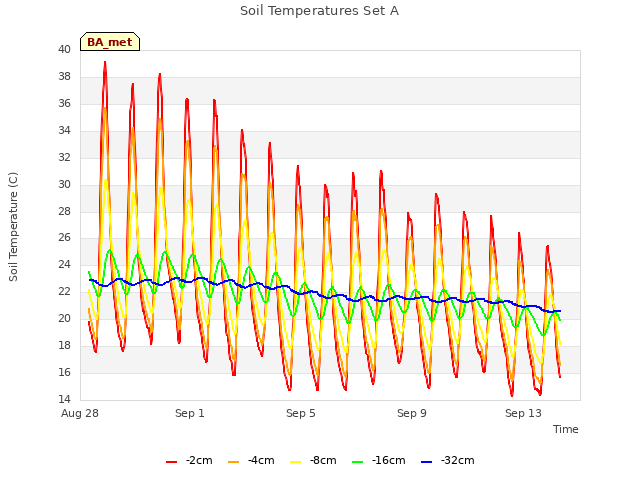Viewport: 640px width, 480px height.
Task: Click the end point of the blue -32cm line
Action: coord(560,311)
